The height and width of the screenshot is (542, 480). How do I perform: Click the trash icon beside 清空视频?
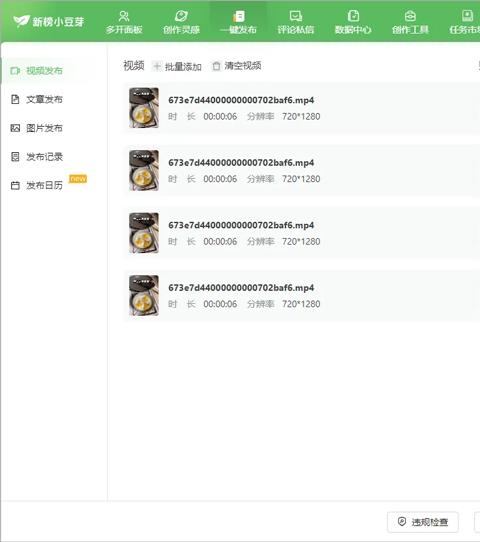216,66
